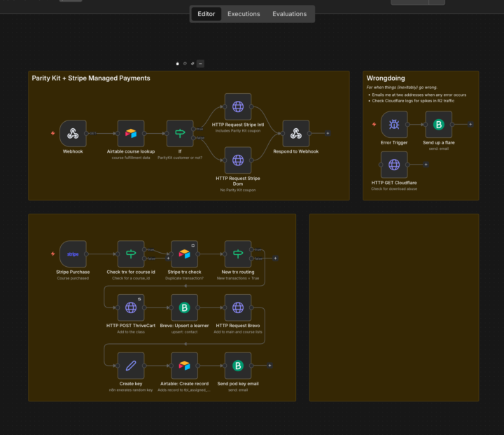This screenshot has width=504, height=435.
Task: Add node after Send pod key email
Action: (269, 366)
